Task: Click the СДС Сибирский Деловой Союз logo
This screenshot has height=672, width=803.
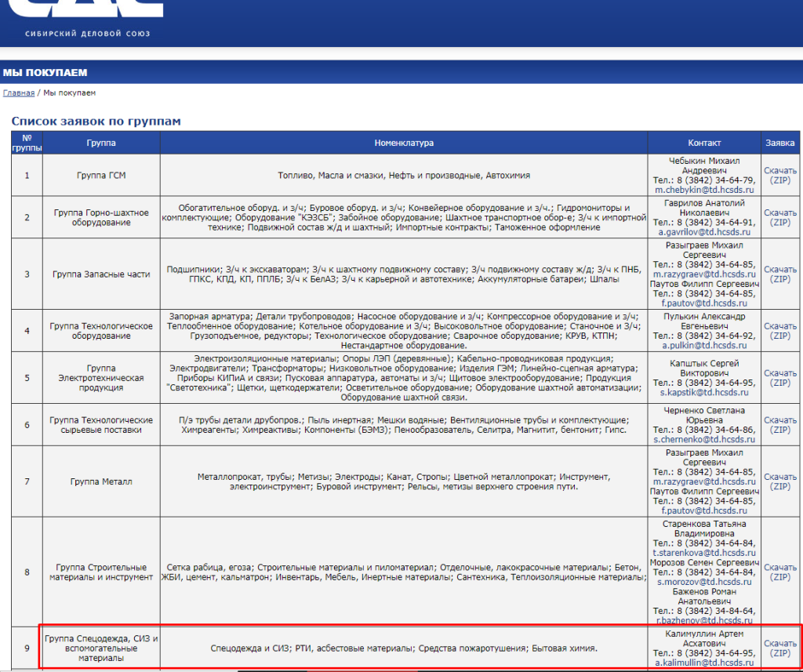Action: click(x=87, y=19)
